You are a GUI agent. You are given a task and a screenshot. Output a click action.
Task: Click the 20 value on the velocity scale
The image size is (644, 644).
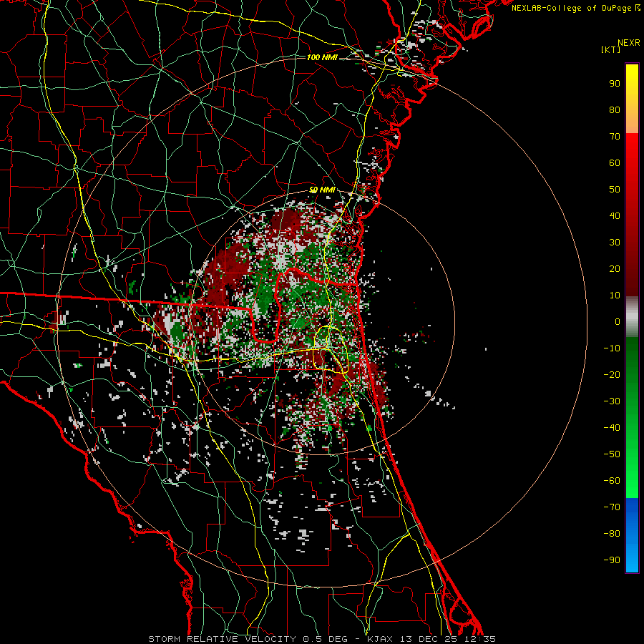point(615,269)
